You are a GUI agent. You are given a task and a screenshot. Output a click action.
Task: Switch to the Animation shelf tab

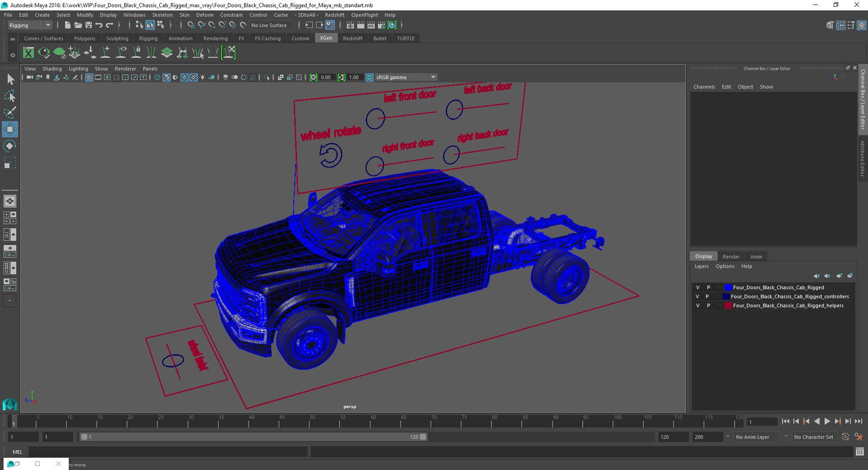[x=180, y=38]
